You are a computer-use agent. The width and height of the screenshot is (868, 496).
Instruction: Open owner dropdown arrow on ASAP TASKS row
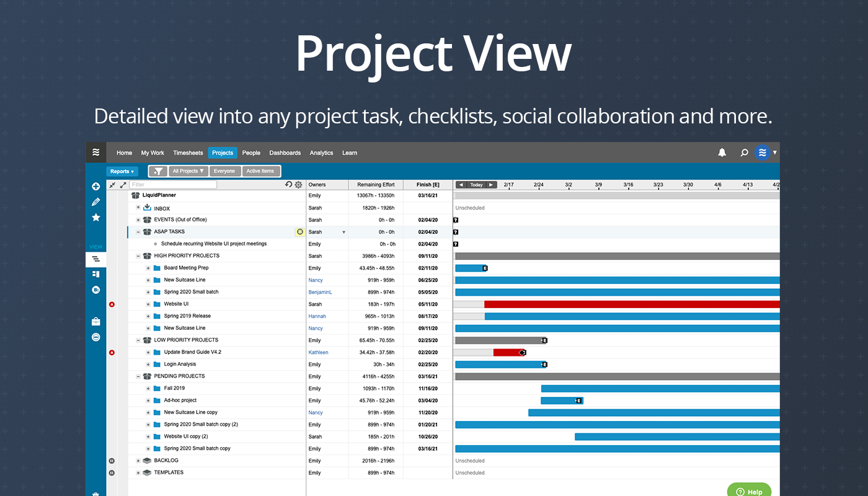point(343,232)
